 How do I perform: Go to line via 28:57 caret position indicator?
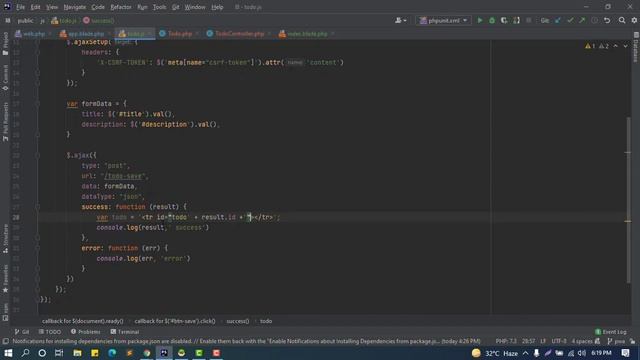pos(529,341)
